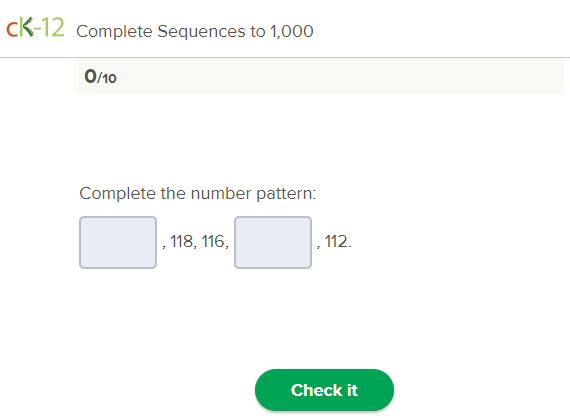The width and height of the screenshot is (570, 418).
Task: Select the empty field preceding 118
Action: (118, 242)
